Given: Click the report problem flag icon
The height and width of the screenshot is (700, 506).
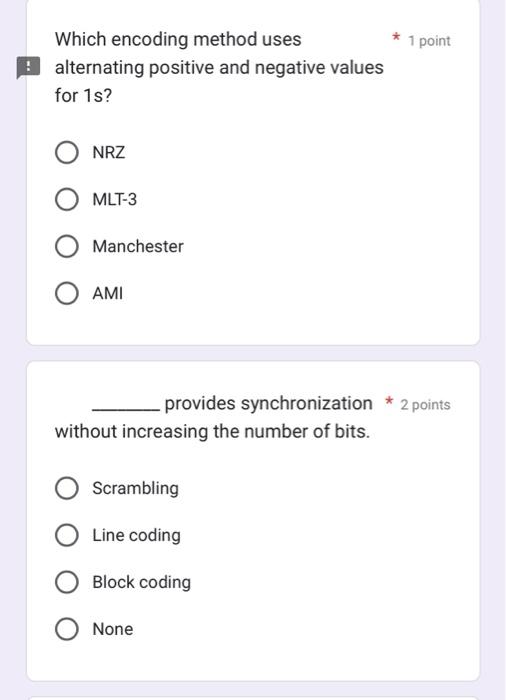Looking at the screenshot, I should pyautogui.click(x=28, y=67).
